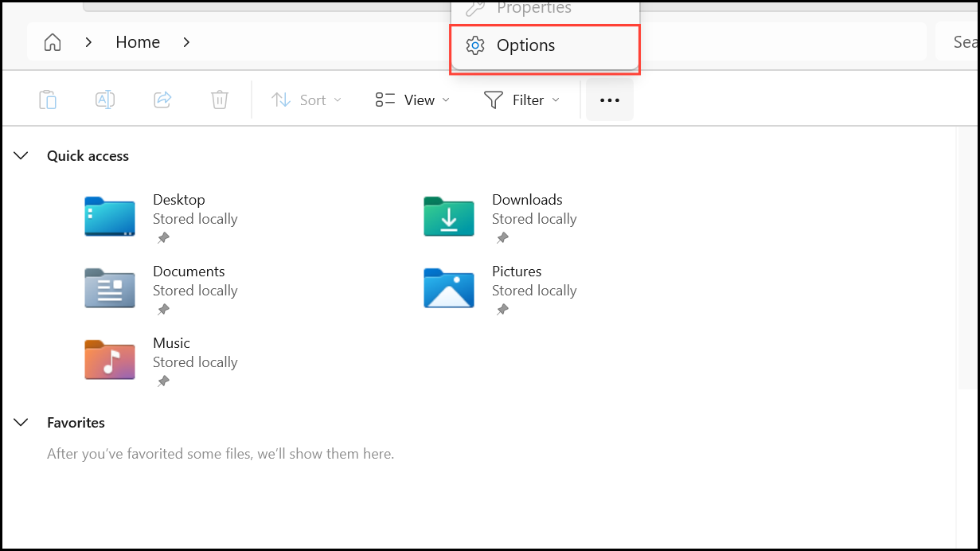Select Options from the menu
The height and width of the screenshot is (551, 980).
[x=525, y=45]
